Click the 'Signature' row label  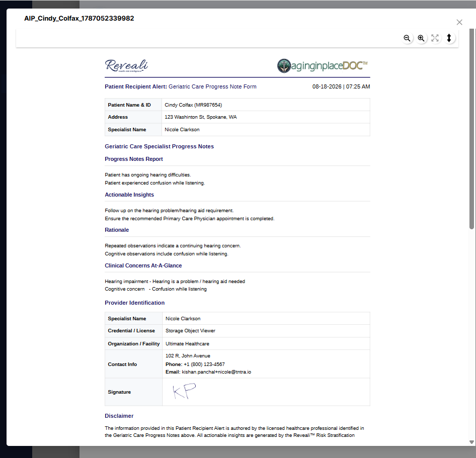point(119,392)
